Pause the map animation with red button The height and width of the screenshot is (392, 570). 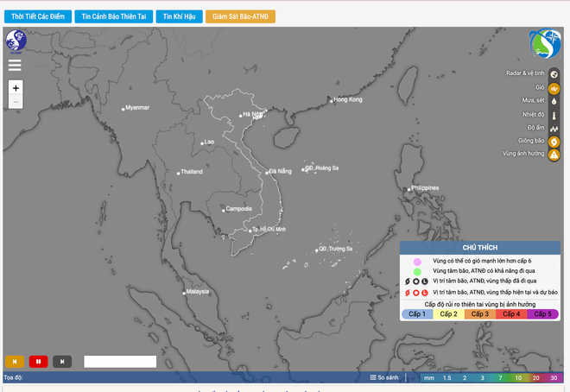tap(38, 361)
